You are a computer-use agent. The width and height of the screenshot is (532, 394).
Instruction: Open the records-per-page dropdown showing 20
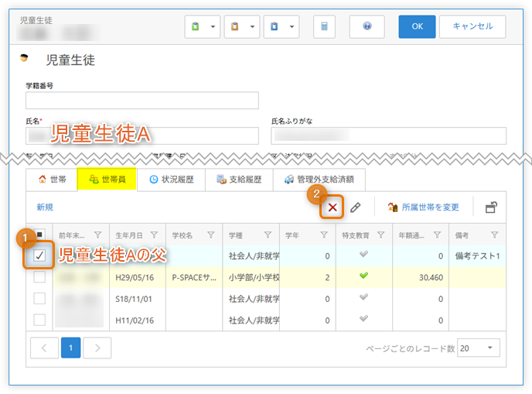pos(479,348)
